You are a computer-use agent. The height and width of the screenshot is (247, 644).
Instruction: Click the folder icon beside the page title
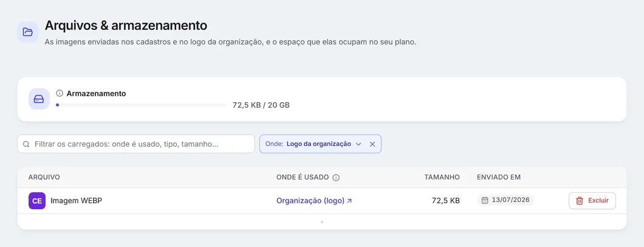coord(27,32)
